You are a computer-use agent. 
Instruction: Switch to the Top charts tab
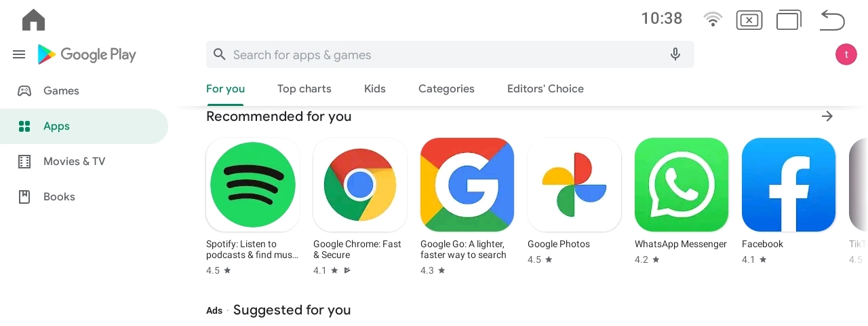(304, 88)
